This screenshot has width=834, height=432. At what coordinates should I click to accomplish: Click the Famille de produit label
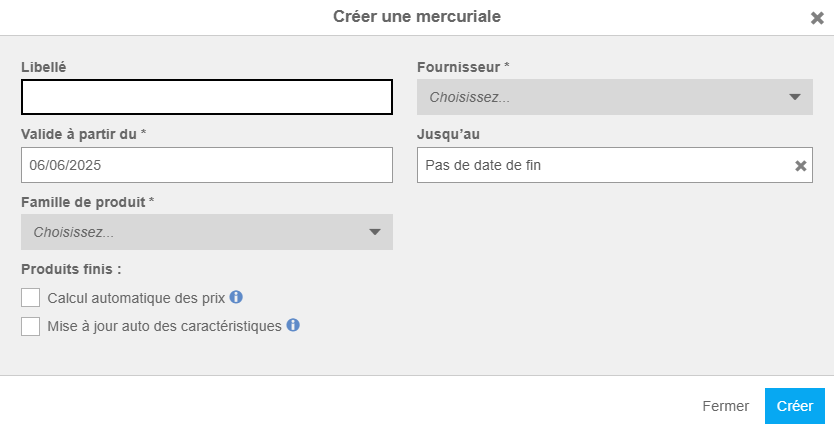point(87,202)
